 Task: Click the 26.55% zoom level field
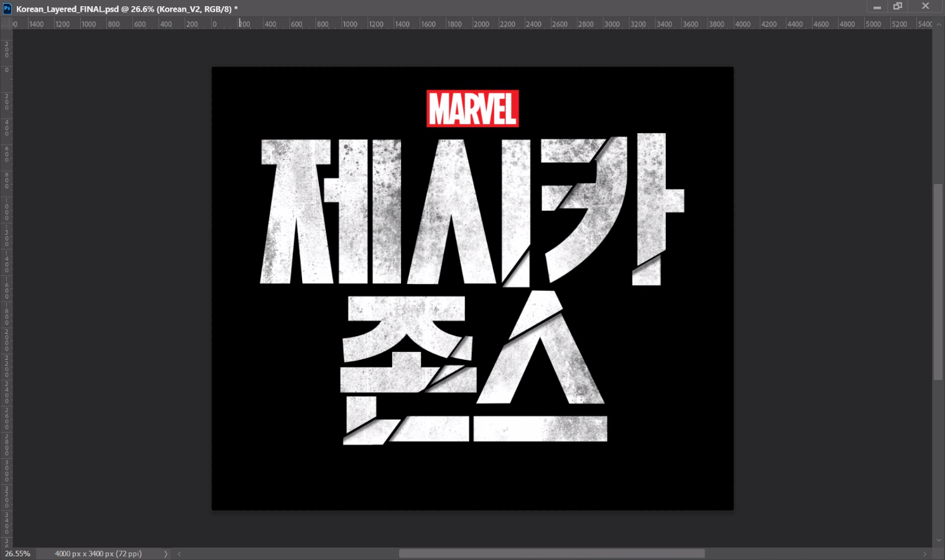click(18, 554)
